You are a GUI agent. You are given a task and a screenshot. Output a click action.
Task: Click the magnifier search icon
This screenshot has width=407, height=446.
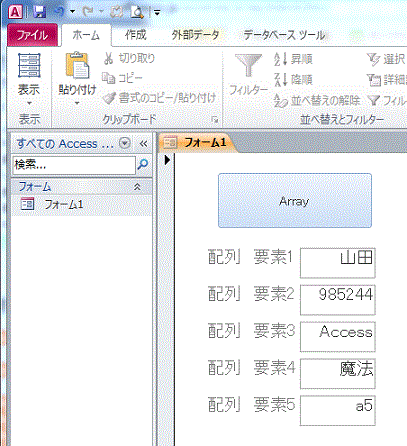click(143, 164)
